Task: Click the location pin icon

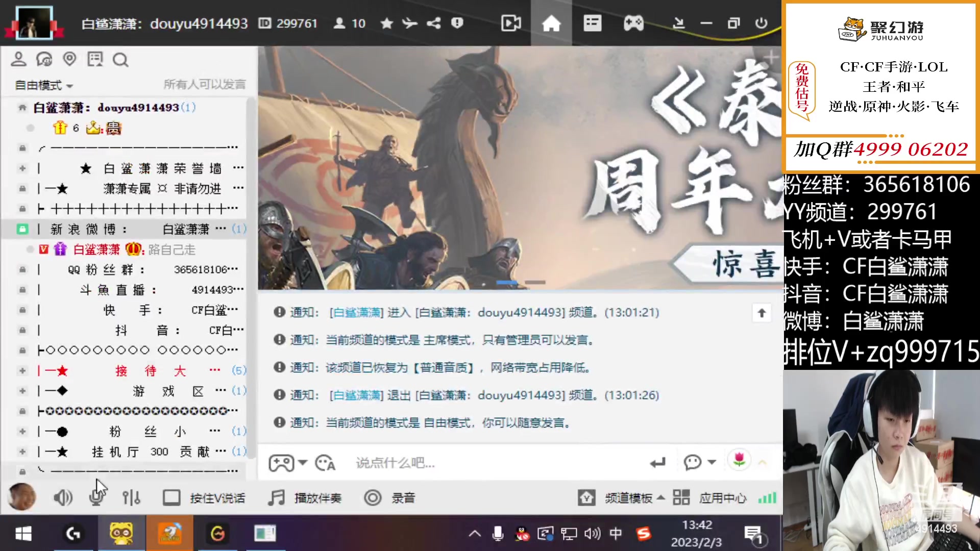Action: [69, 60]
